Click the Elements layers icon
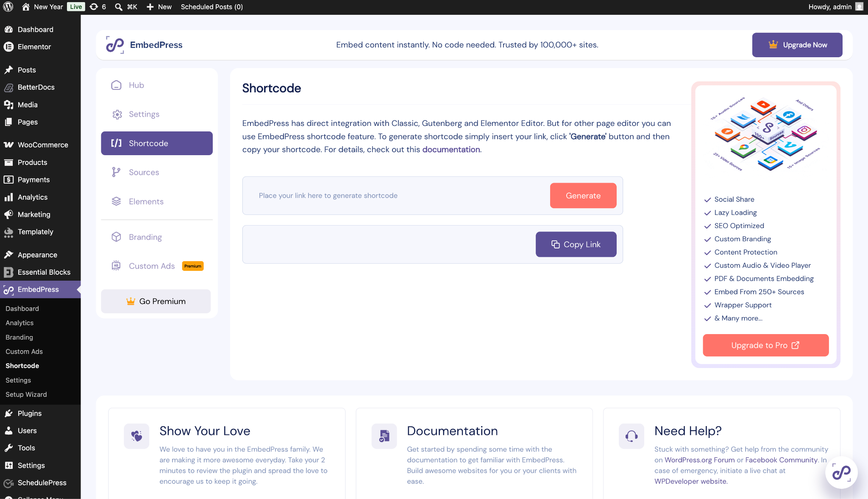Screen dimensions: 868x499 pyautogui.click(x=116, y=201)
